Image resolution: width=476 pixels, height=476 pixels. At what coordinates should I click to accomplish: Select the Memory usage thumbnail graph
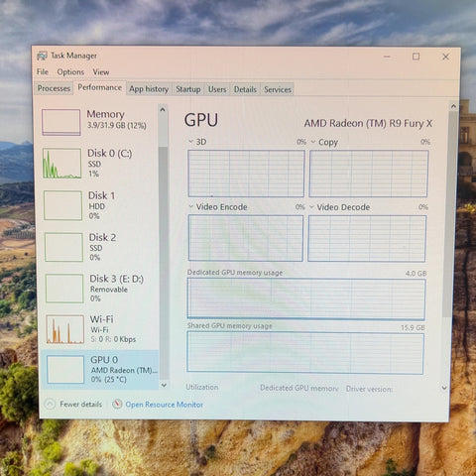(60, 122)
